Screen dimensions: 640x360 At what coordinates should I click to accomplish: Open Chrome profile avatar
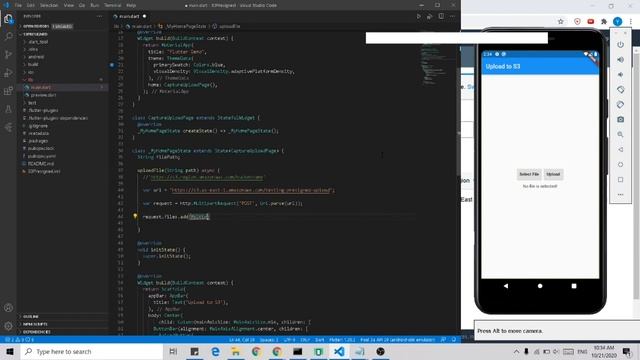pos(618,21)
